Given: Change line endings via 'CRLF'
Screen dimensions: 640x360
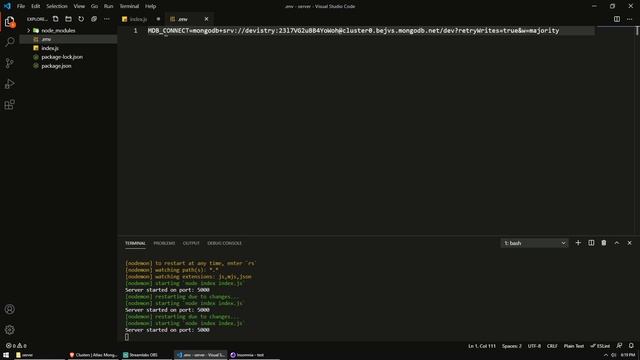Looking at the screenshot, I should click(x=552, y=346).
